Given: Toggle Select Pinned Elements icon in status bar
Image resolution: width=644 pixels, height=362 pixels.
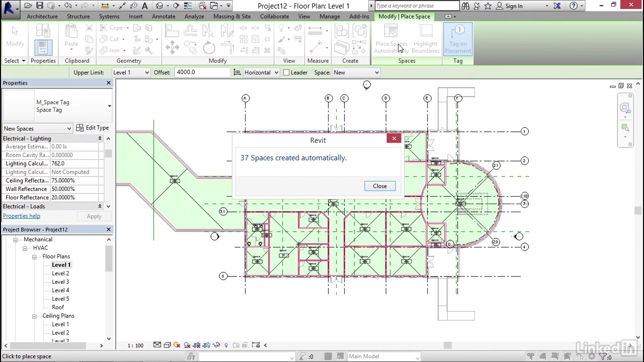Looking at the screenshot, I should [555, 356].
